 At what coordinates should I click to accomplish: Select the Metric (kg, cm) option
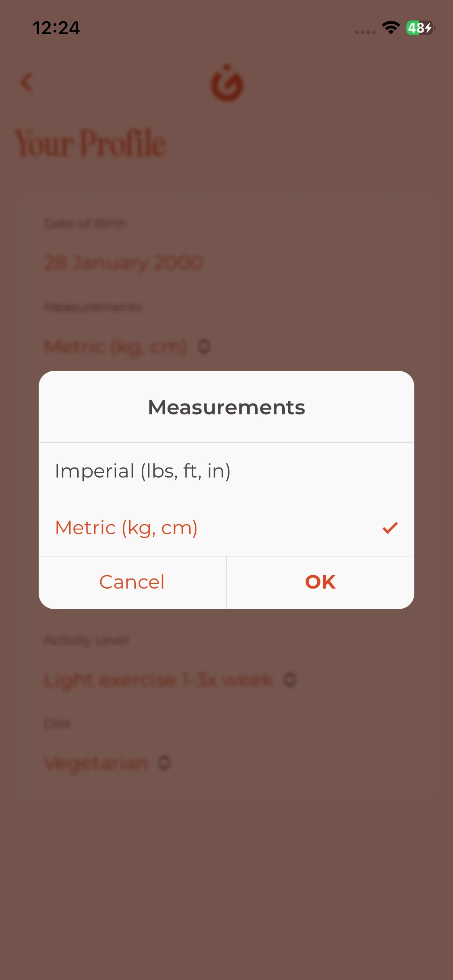tap(126, 528)
